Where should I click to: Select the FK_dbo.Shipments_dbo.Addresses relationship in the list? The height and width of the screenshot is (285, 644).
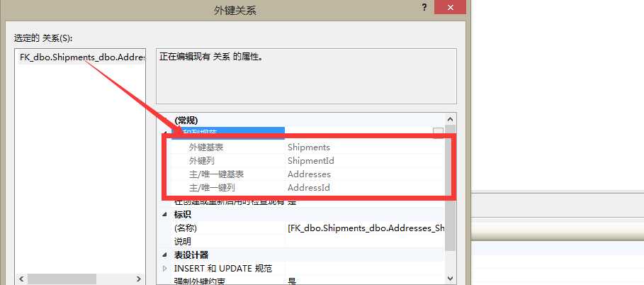[x=81, y=57]
